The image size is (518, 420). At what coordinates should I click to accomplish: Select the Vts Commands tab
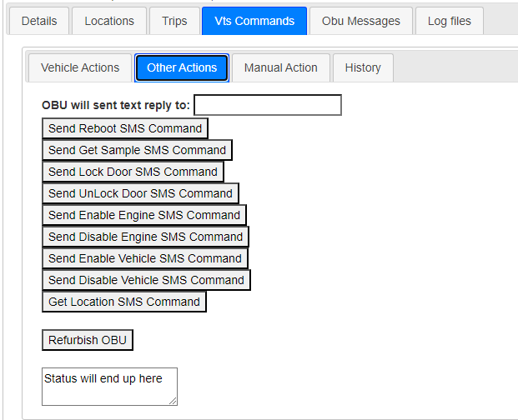coord(254,21)
